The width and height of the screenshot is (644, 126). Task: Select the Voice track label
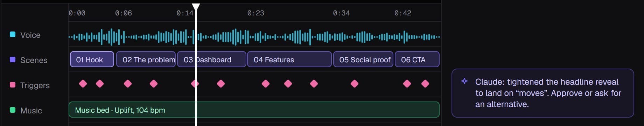pos(30,35)
